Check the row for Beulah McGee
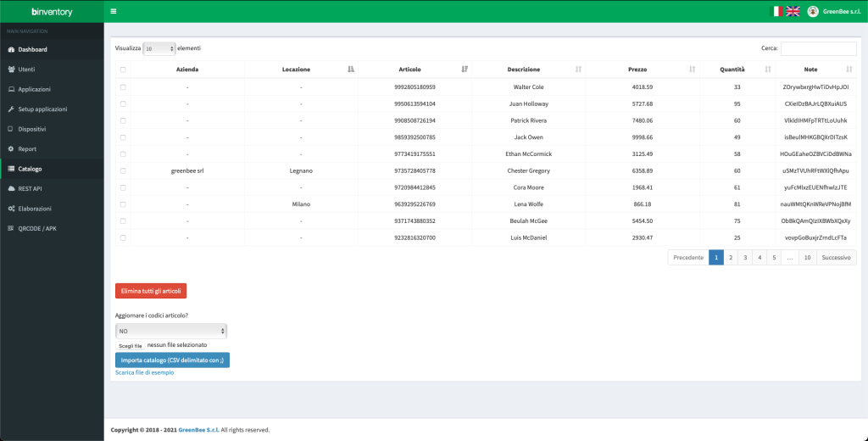868x441 pixels. [x=123, y=221]
